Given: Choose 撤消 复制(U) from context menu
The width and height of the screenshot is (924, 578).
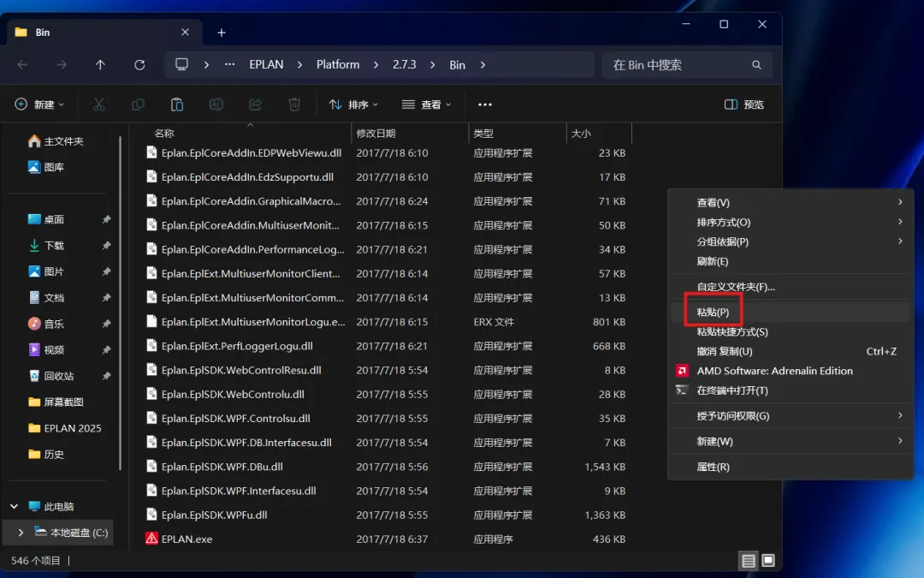Looking at the screenshot, I should point(790,351).
